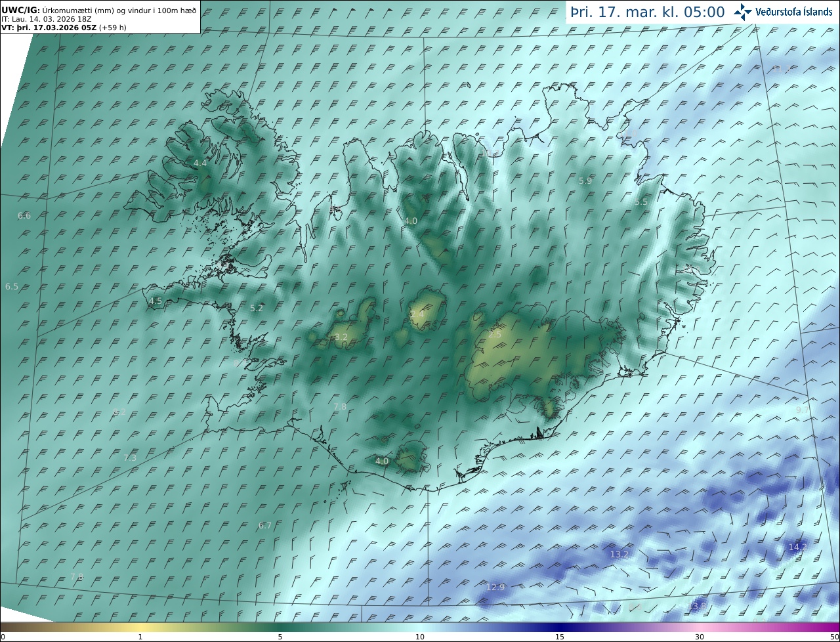
Task: Click the 6.7 value on the map
Action: 265,525
